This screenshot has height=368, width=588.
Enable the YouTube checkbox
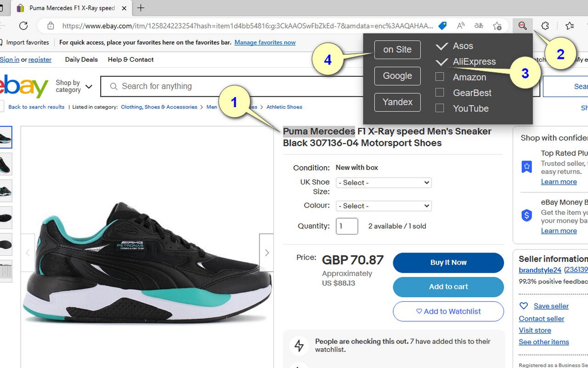point(440,108)
